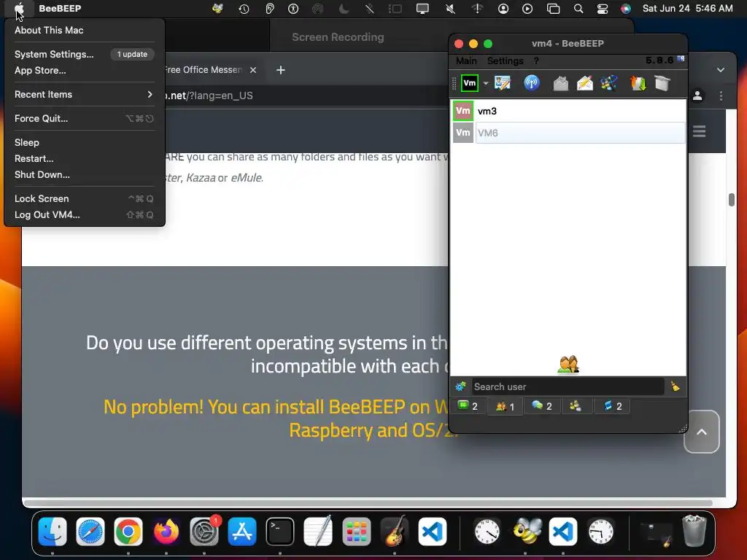Choose Log Out VM4… in Apple menu

(x=85, y=215)
